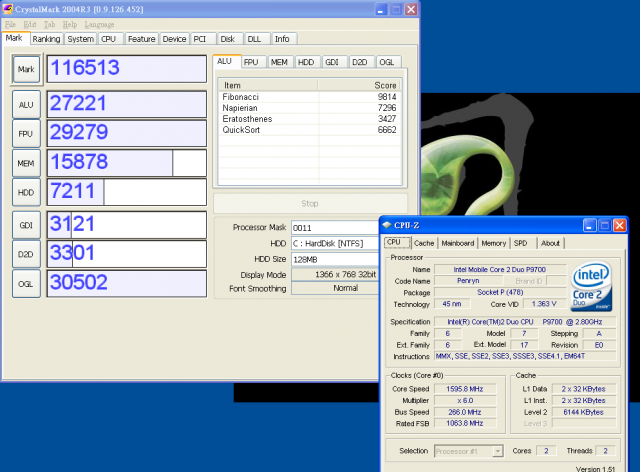This screenshot has height=472, width=640.
Task: Run the GDI benchmark button
Action: (26, 225)
